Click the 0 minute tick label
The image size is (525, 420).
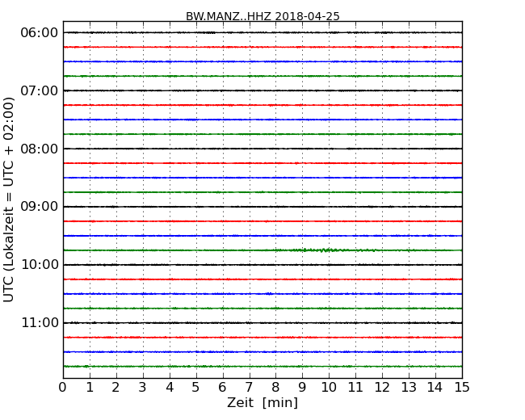[x=63, y=388]
